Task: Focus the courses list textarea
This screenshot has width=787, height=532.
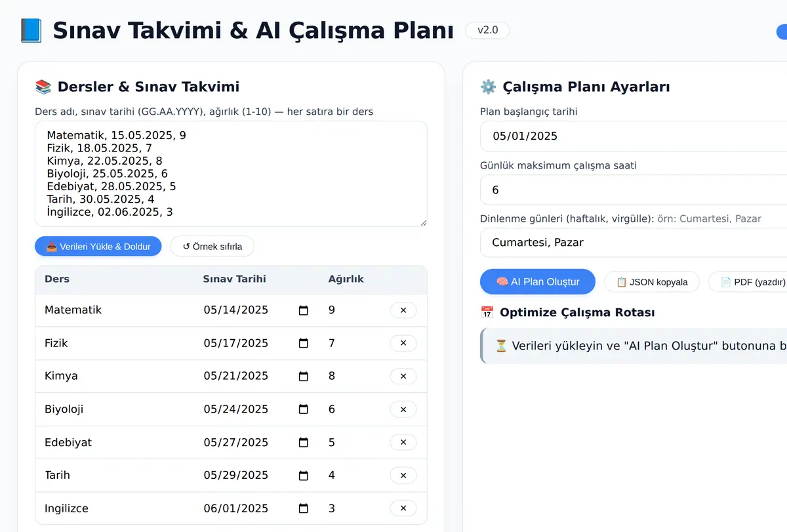Action: 231,174
